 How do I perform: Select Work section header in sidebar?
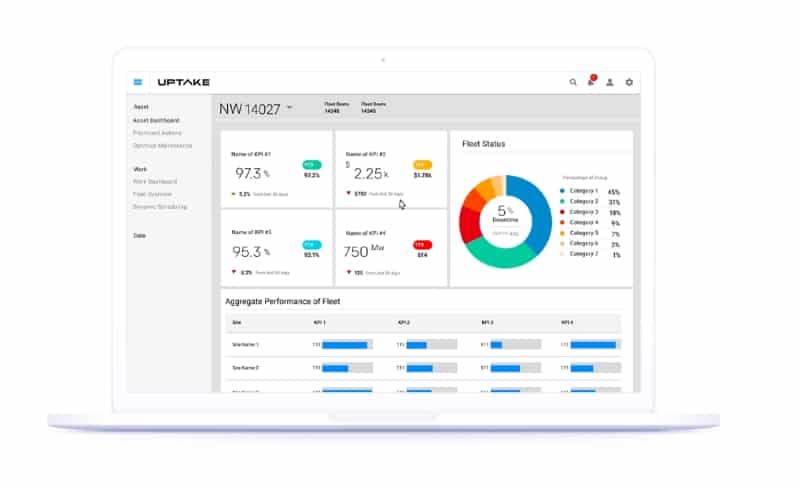click(x=140, y=169)
